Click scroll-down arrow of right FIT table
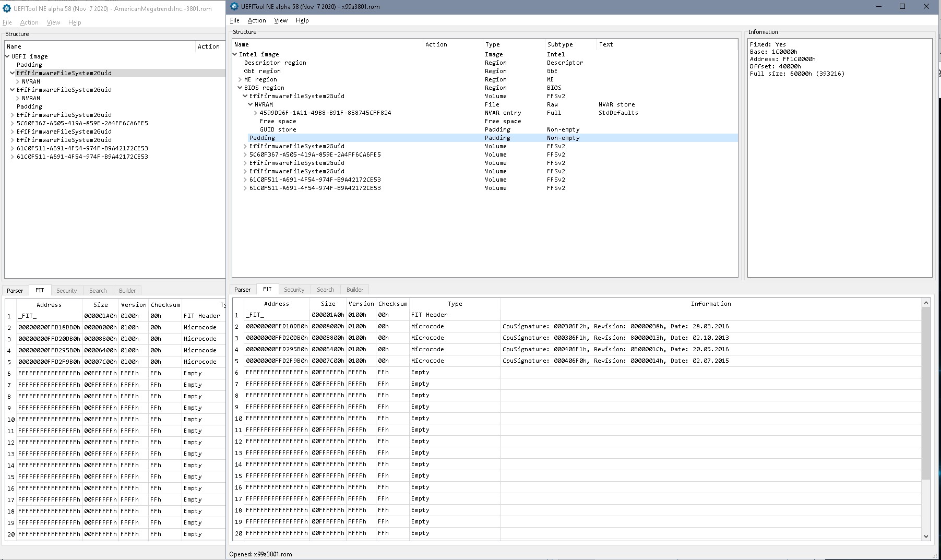Screen dimensions: 941x560 pos(926,536)
